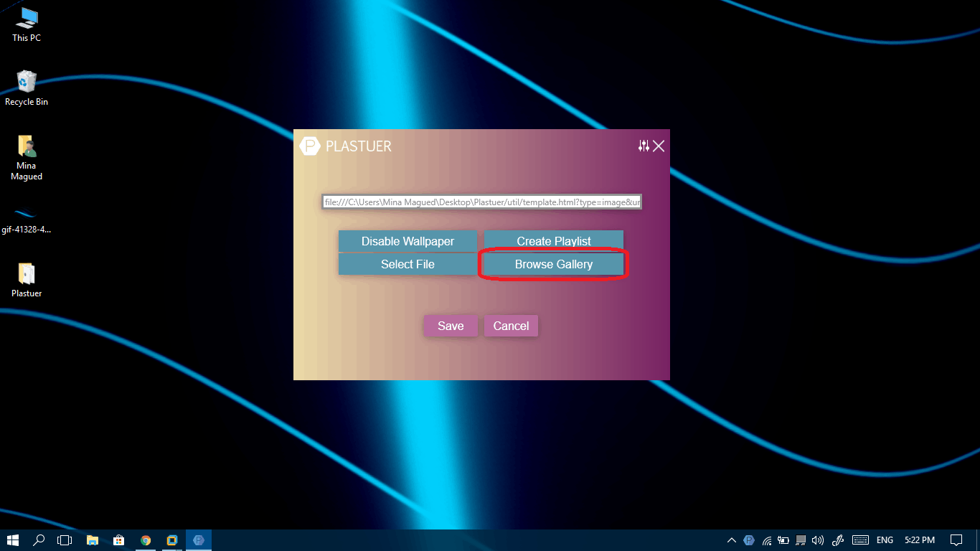This screenshot has height=551, width=980.
Task: Click the Plastuer hexagon logo in the title bar
Action: 309,146
